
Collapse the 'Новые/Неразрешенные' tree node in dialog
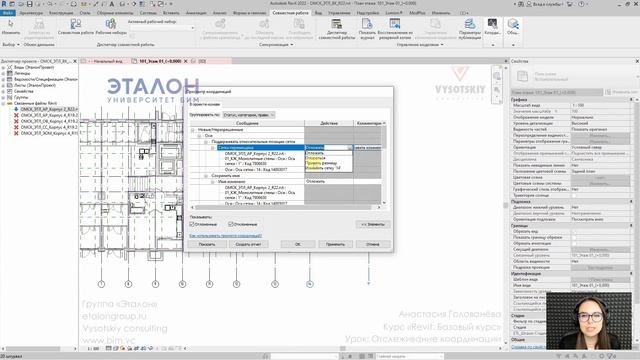[193, 130]
